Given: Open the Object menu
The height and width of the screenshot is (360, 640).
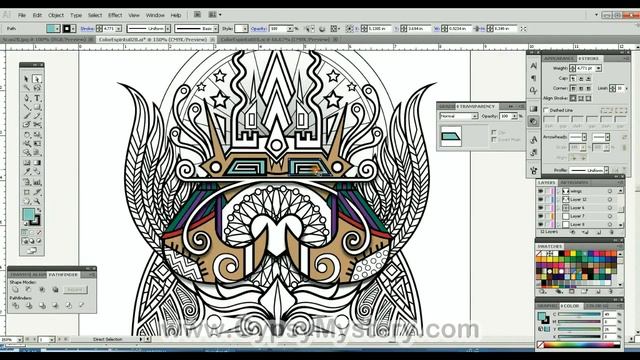Looking at the screenshot, I should pyautogui.click(x=56, y=15).
